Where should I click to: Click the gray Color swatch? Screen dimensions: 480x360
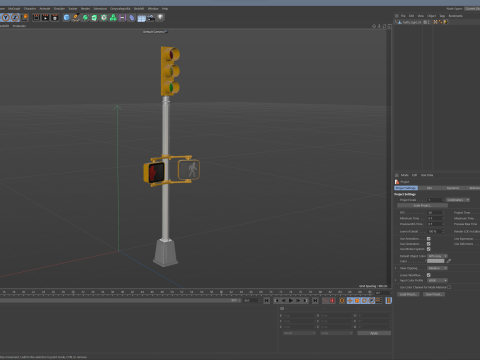tap(436, 261)
